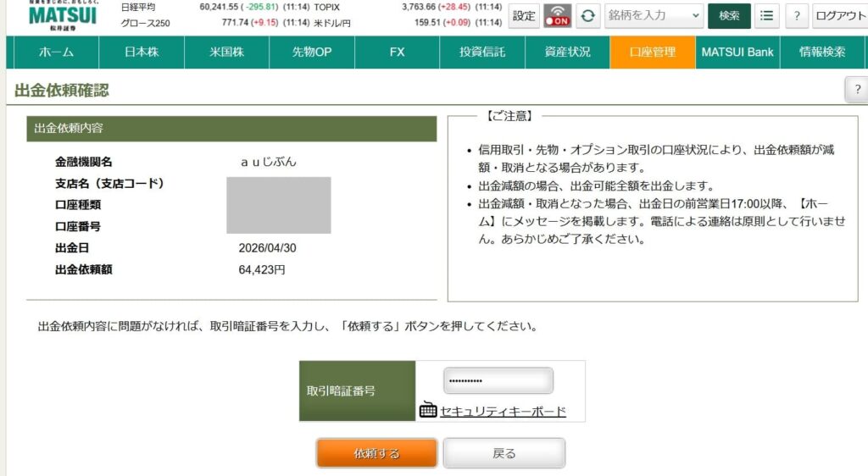Expand the 銘柄を入力 dropdown arrow
Screen dimensions: 868x476
695,15
